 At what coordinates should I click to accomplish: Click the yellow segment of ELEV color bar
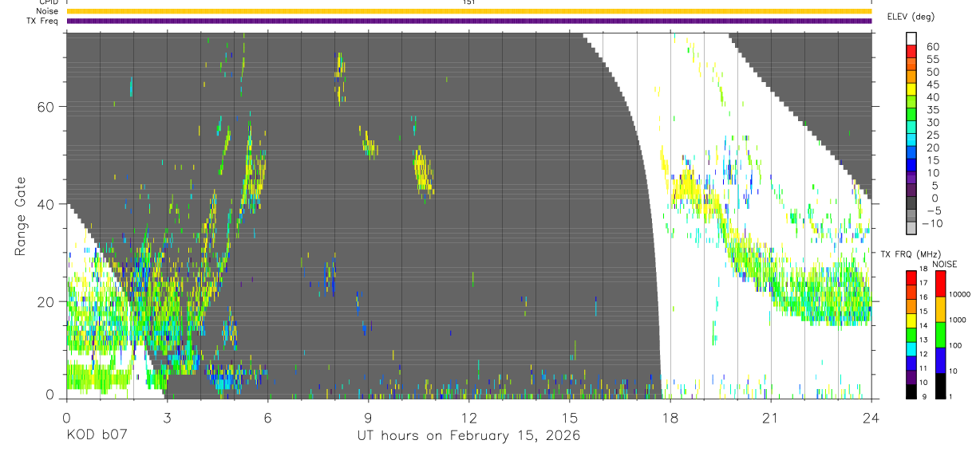[911, 91]
